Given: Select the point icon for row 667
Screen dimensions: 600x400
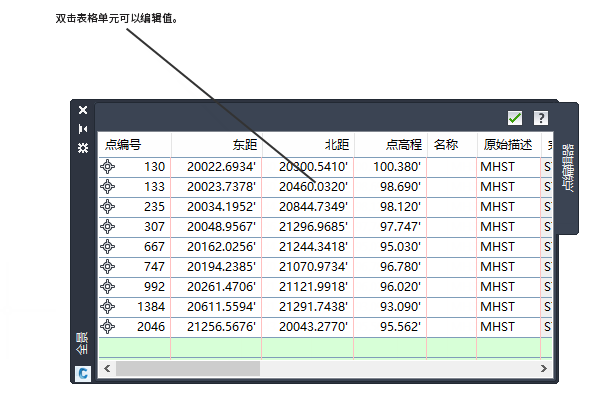Looking at the screenshot, I should pos(108,247).
